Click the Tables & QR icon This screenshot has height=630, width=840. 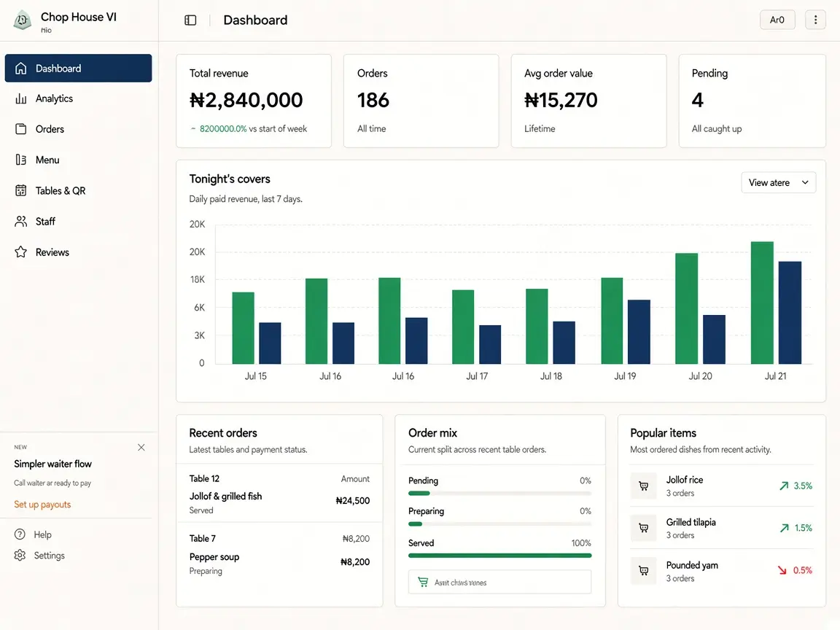pyautogui.click(x=21, y=191)
